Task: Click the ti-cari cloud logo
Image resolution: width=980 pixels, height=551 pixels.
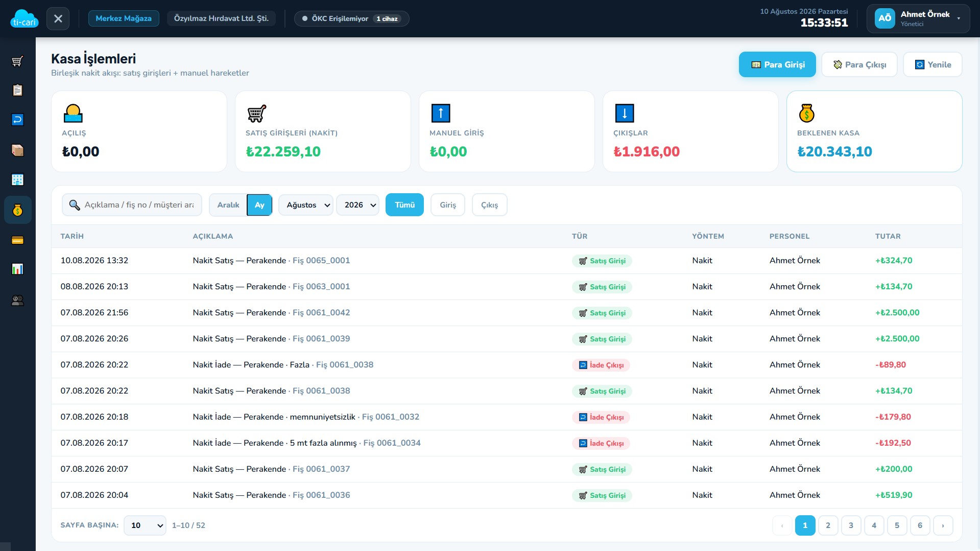Action: point(24,19)
